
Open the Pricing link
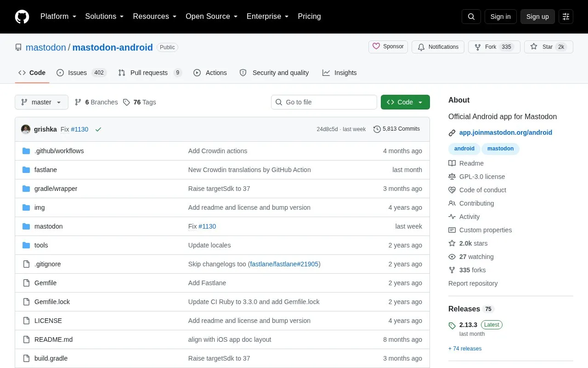309,17
